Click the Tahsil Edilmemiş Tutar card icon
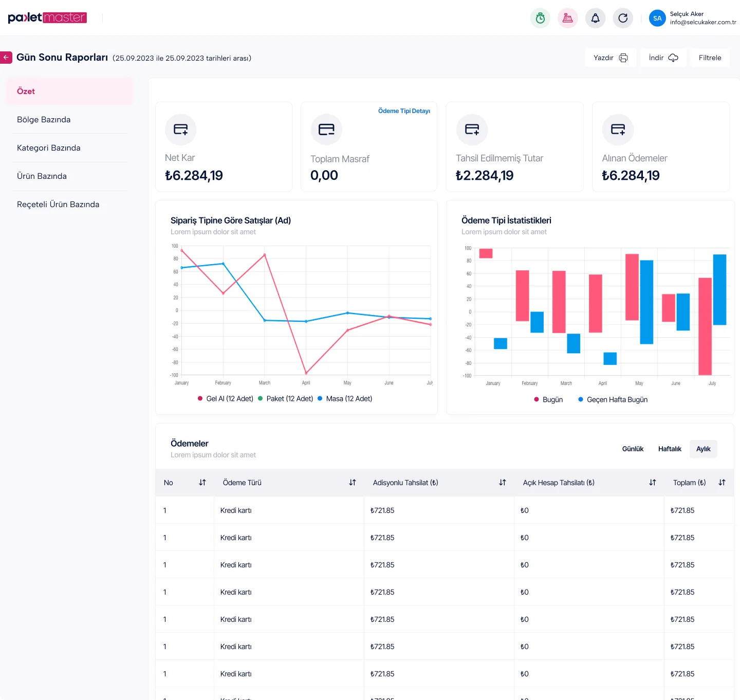The image size is (740, 700). [472, 130]
